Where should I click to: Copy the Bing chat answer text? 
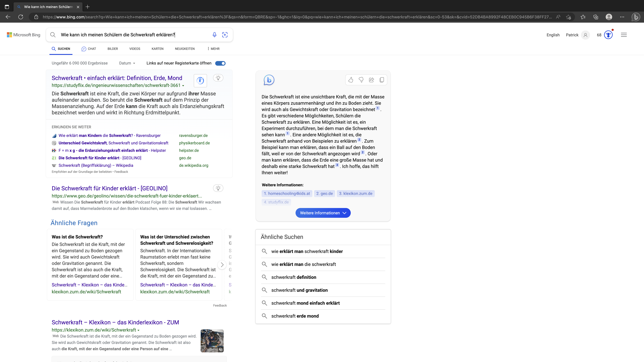coord(382,80)
